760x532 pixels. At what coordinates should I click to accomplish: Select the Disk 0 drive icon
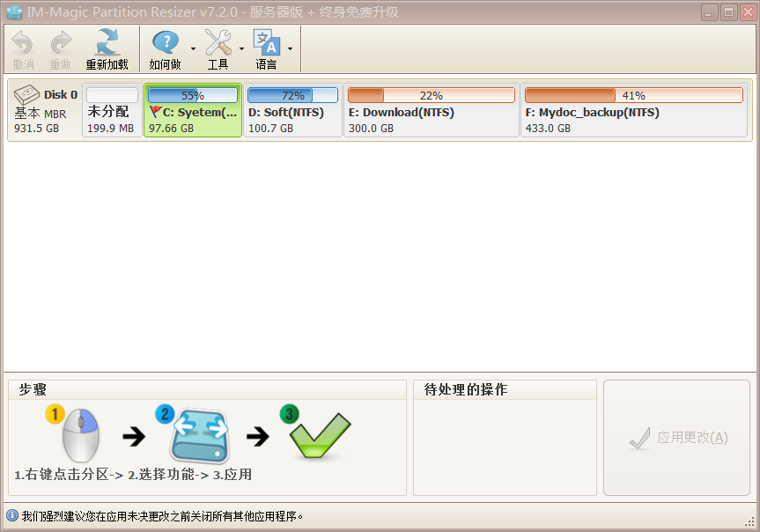[x=26, y=94]
